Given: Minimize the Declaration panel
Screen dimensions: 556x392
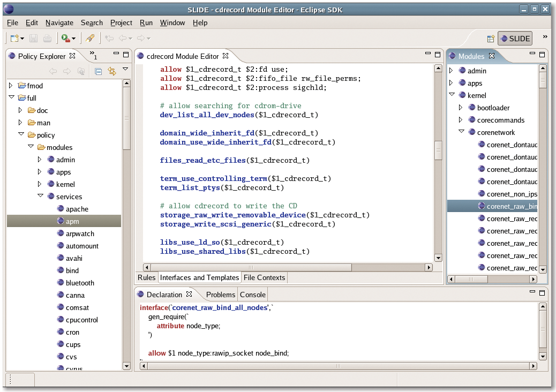Looking at the screenshot, I should click(532, 292).
